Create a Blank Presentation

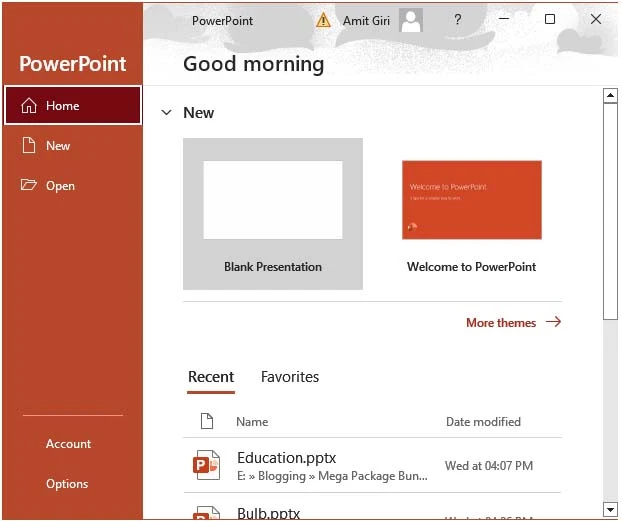[273, 213]
